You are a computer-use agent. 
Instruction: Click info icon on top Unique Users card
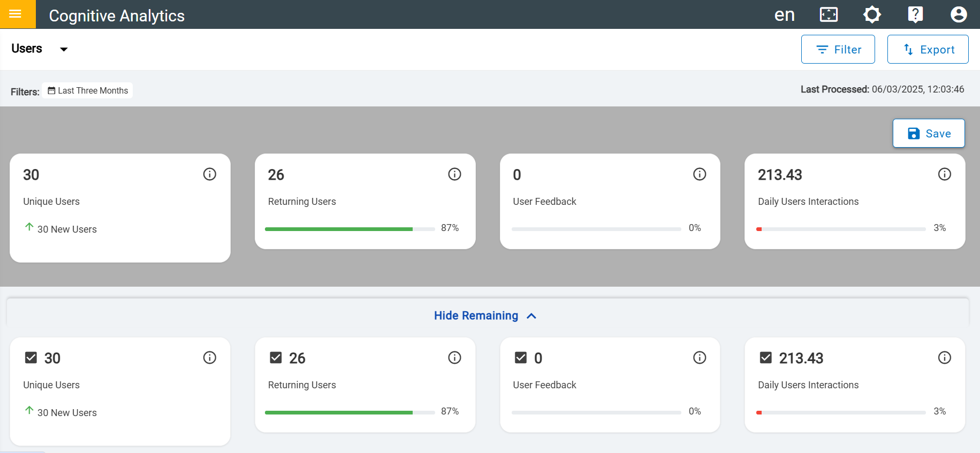[x=209, y=174]
